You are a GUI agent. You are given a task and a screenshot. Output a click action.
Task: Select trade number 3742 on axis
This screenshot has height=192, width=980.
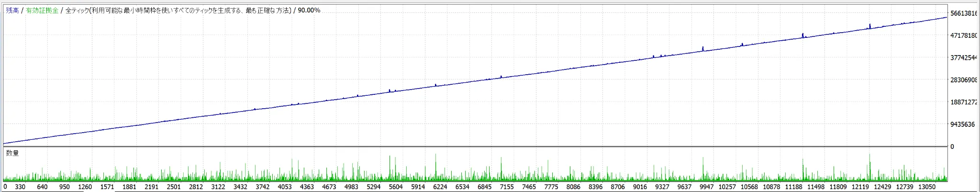coord(262,187)
